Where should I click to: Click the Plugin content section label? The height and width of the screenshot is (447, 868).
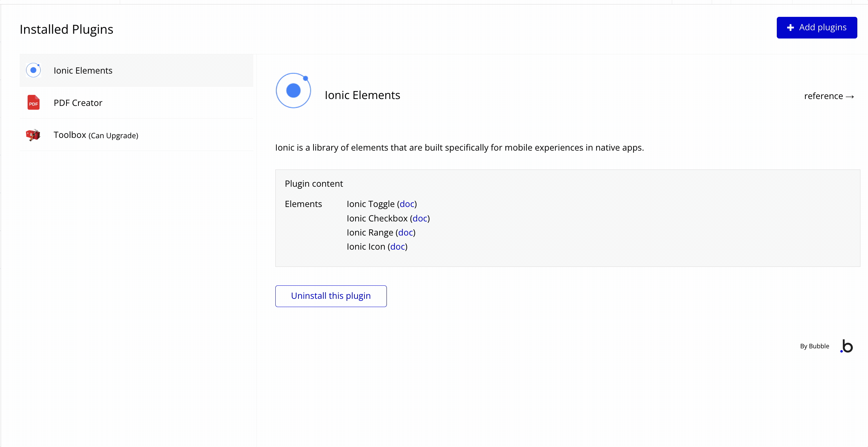pyautogui.click(x=314, y=184)
